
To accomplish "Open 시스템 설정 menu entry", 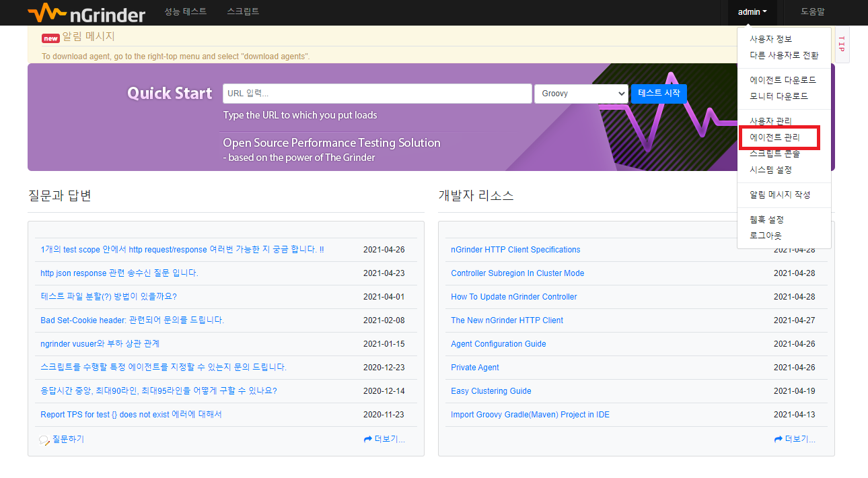I will (771, 170).
